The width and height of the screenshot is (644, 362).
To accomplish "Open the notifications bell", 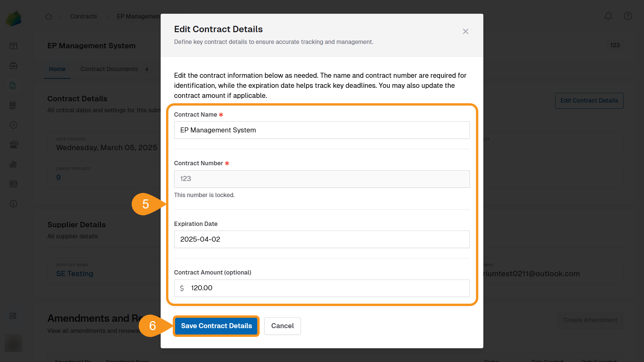I will 608,16.
